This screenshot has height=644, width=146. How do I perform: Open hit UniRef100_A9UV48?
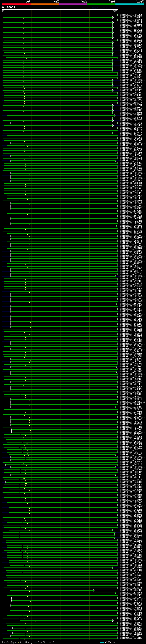tap(131, 20)
